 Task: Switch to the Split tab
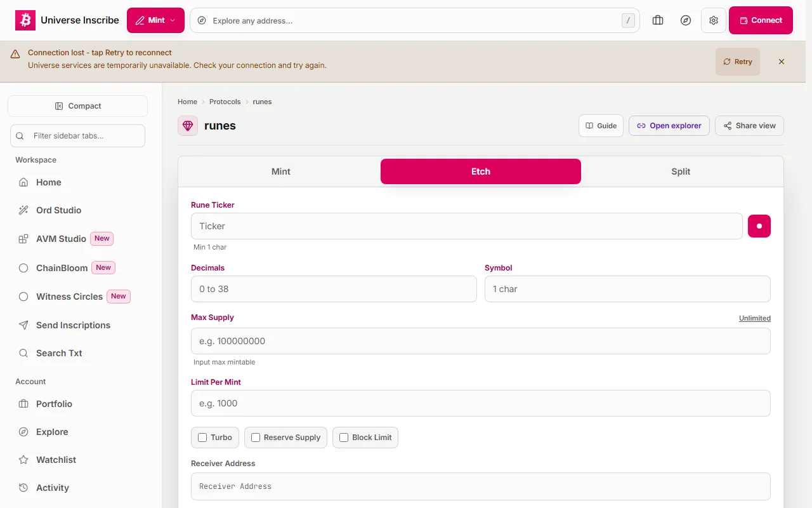click(681, 171)
